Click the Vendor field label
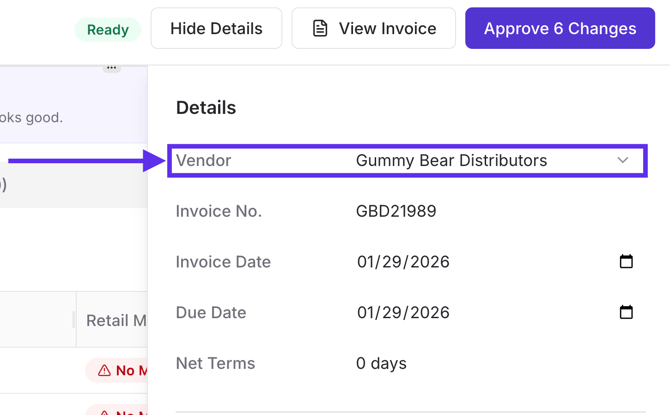This screenshot has width=670, height=415. coord(203,160)
